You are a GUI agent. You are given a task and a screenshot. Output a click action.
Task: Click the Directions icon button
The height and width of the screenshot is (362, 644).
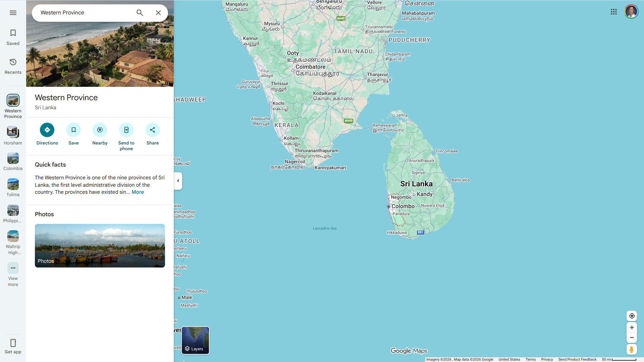tap(47, 130)
